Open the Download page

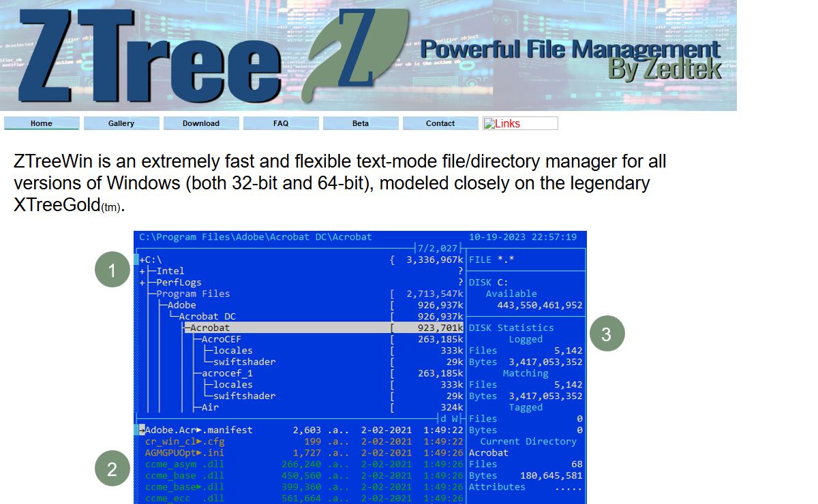(x=201, y=123)
